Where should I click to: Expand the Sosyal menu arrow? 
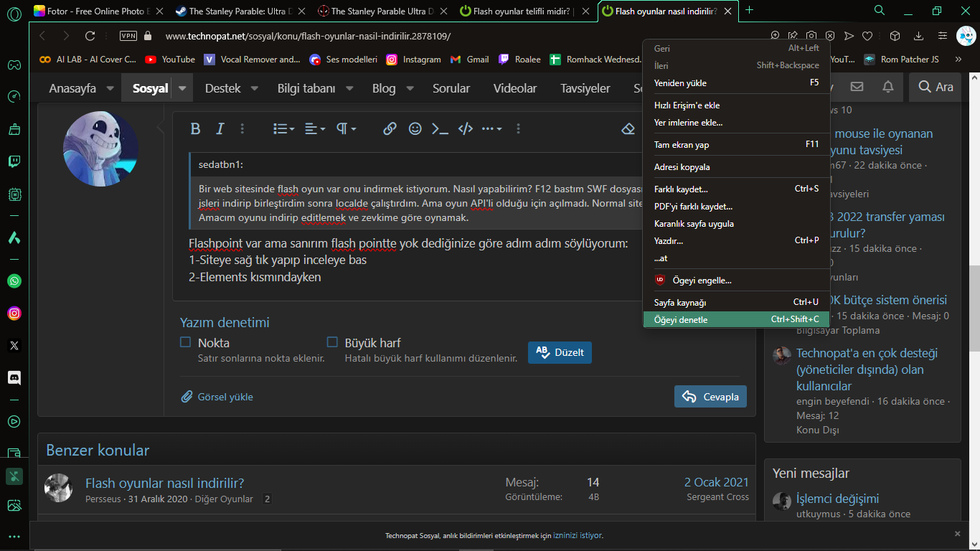pos(182,89)
